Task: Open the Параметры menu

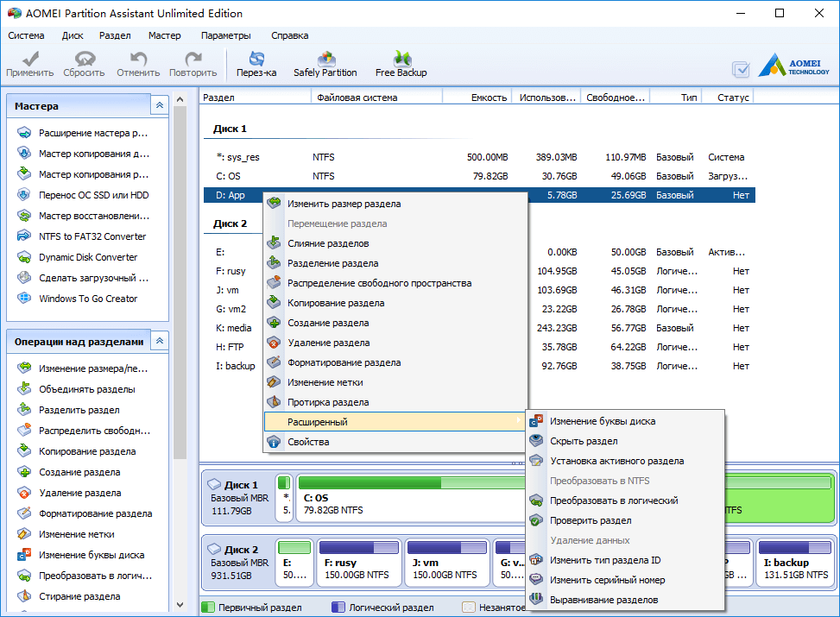Action: (225, 35)
